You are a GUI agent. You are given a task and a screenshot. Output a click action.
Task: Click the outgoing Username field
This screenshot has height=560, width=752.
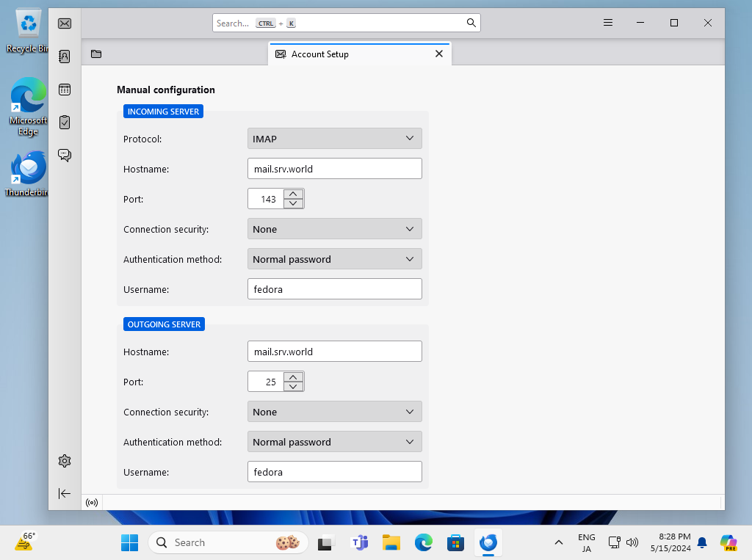coord(335,472)
